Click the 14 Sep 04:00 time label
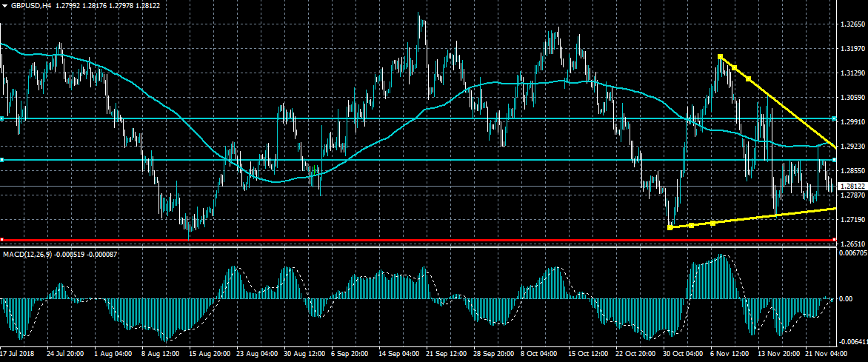Viewport: 868px width, 362px height. [401, 355]
